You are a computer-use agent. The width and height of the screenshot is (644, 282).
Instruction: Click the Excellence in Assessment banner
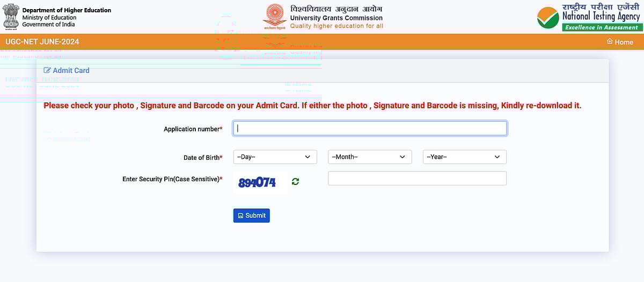pos(601,27)
